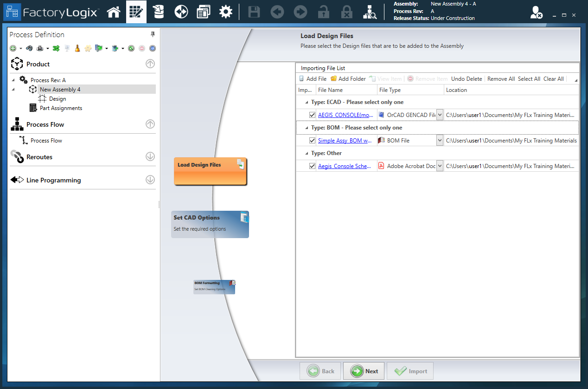Uncheck the Simple Assy BOM import checkbox
588x389 pixels.
click(x=312, y=140)
